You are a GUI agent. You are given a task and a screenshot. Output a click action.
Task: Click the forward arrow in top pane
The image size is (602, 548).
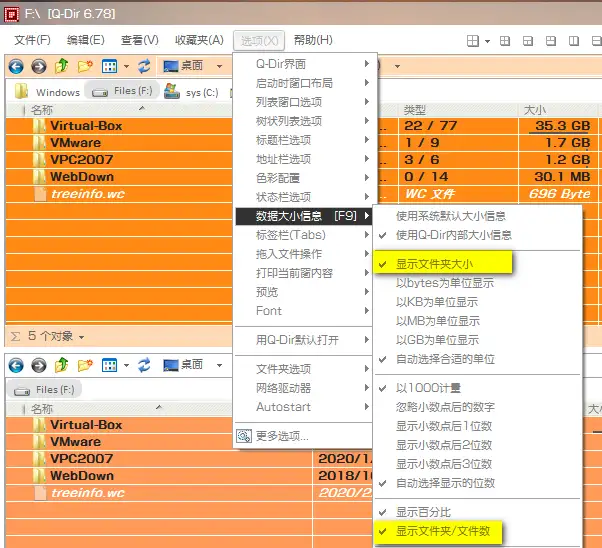pyautogui.click(x=38, y=66)
